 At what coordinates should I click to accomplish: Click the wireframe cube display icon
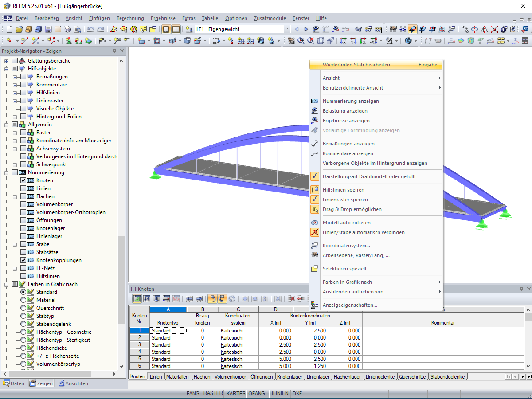[321, 41]
